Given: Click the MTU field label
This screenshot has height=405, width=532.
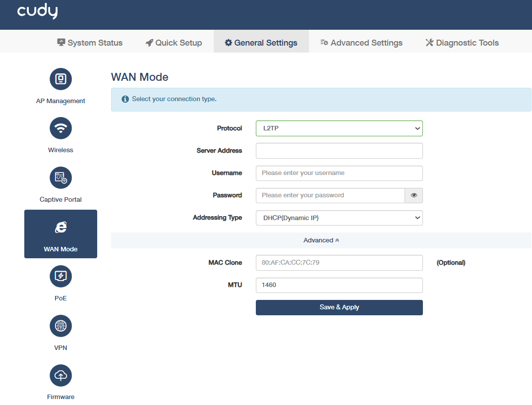Looking at the screenshot, I should 235,285.
